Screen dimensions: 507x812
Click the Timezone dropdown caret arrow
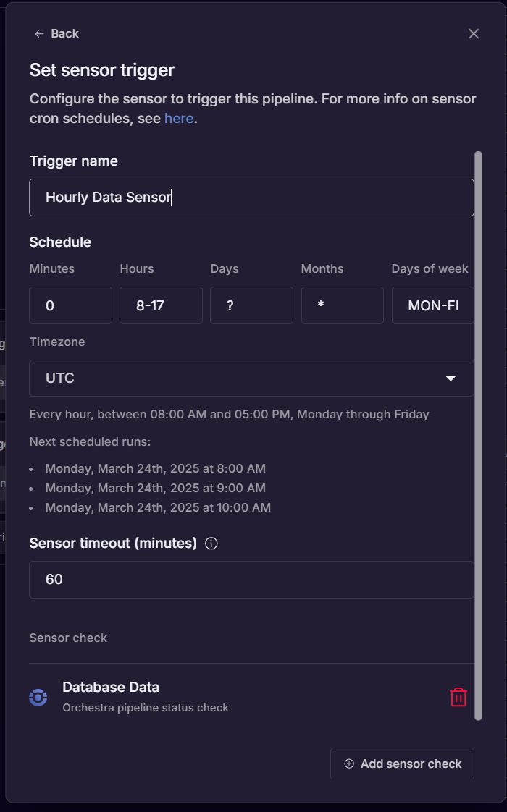[451, 378]
